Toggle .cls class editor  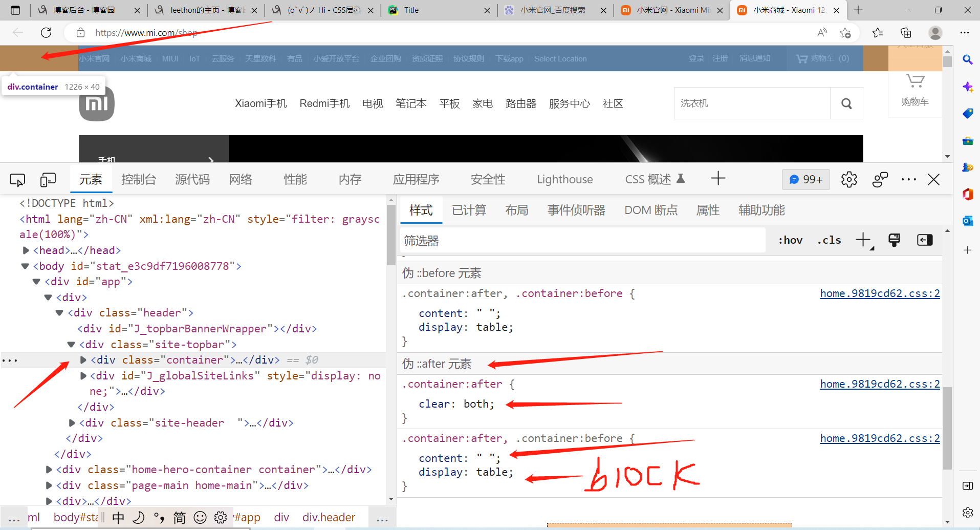[829, 240]
